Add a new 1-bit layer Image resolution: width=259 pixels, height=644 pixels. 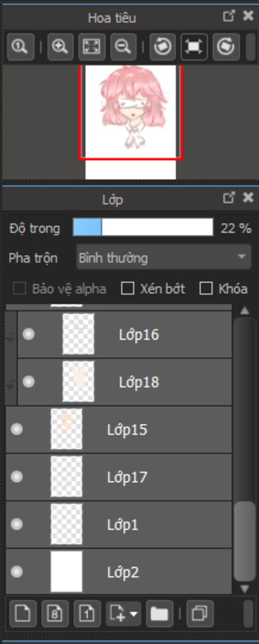(87, 613)
